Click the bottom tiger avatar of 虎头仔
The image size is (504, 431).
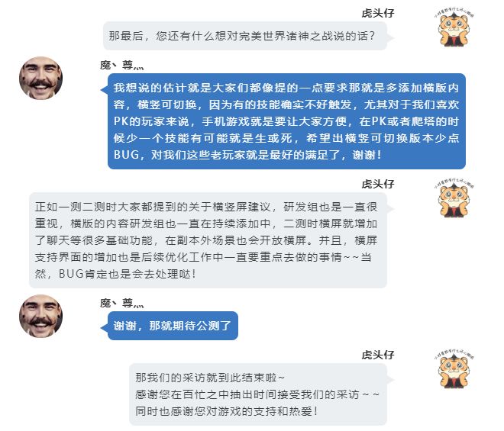(454, 370)
